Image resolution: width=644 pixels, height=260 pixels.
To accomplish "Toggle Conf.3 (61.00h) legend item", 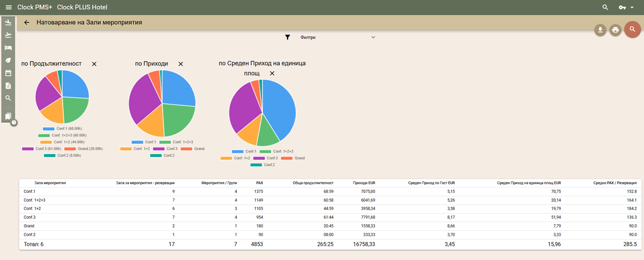I will point(41,149).
